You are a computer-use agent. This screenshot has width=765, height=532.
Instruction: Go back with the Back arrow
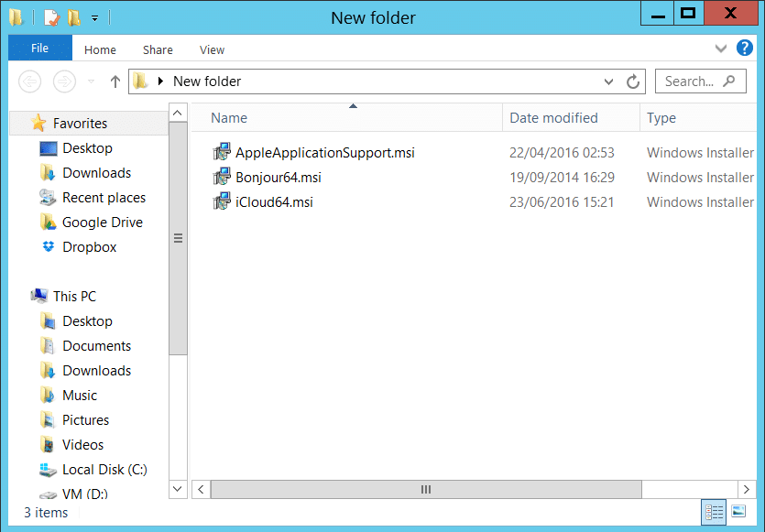pyautogui.click(x=29, y=81)
